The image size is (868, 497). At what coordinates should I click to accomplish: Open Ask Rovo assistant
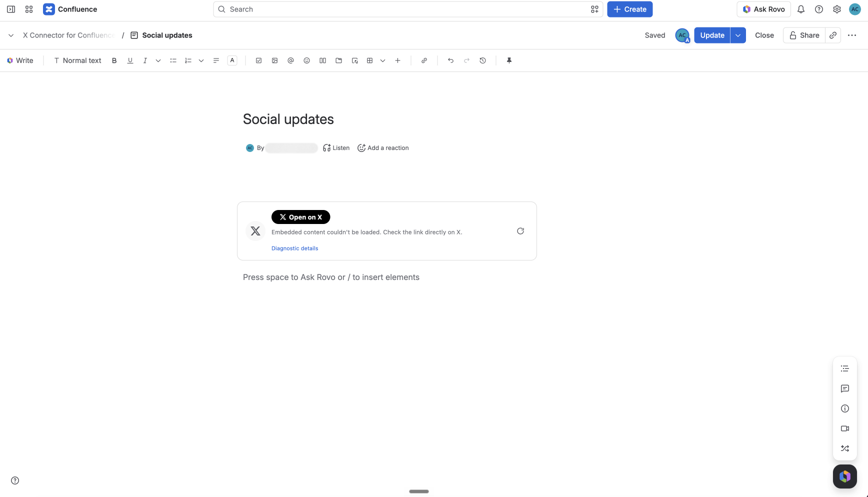[x=763, y=9]
